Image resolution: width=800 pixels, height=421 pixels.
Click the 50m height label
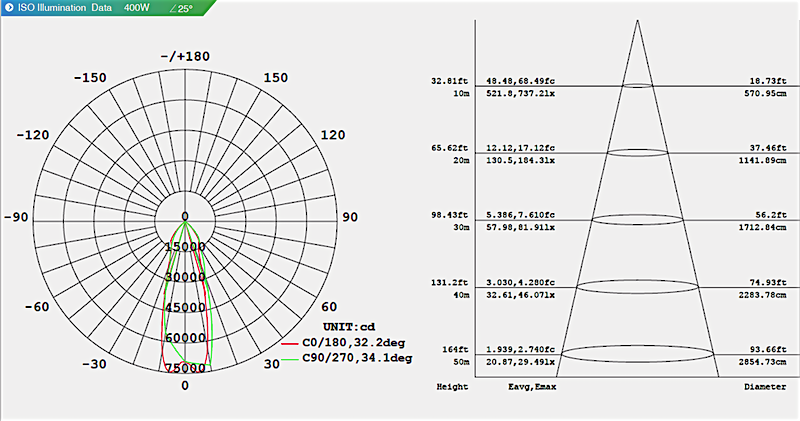461,362
